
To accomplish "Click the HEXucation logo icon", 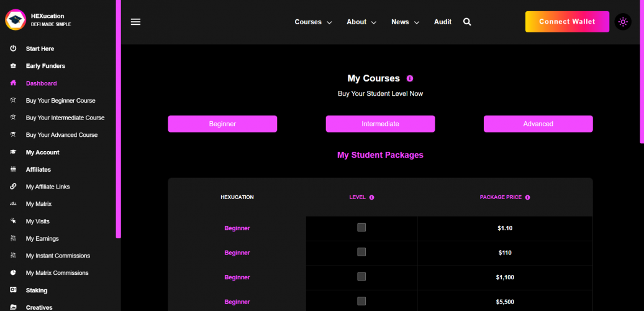I will tap(15, 20).
